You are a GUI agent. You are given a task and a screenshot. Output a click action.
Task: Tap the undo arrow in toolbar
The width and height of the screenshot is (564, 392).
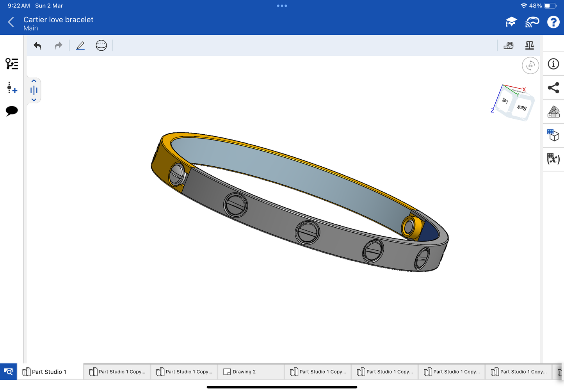coord(37,46)
